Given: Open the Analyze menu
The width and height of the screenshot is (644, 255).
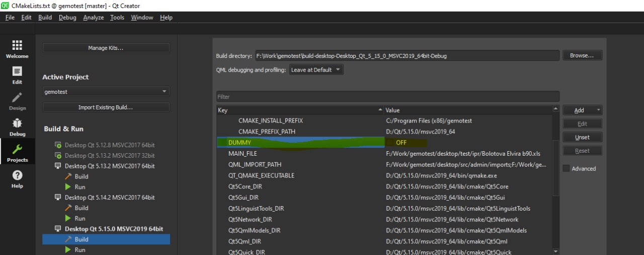Looking at the screenshot, I should click(x=94, y=17).
